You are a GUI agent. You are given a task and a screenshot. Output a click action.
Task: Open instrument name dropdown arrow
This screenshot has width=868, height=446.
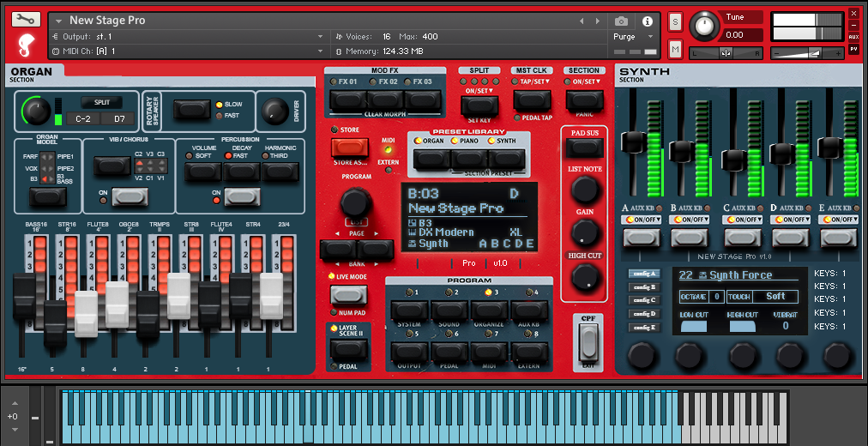tap(58, 21)
